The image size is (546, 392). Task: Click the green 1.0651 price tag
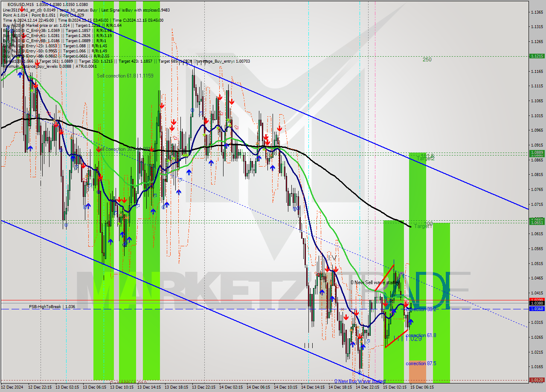click(x=536, y=222)
